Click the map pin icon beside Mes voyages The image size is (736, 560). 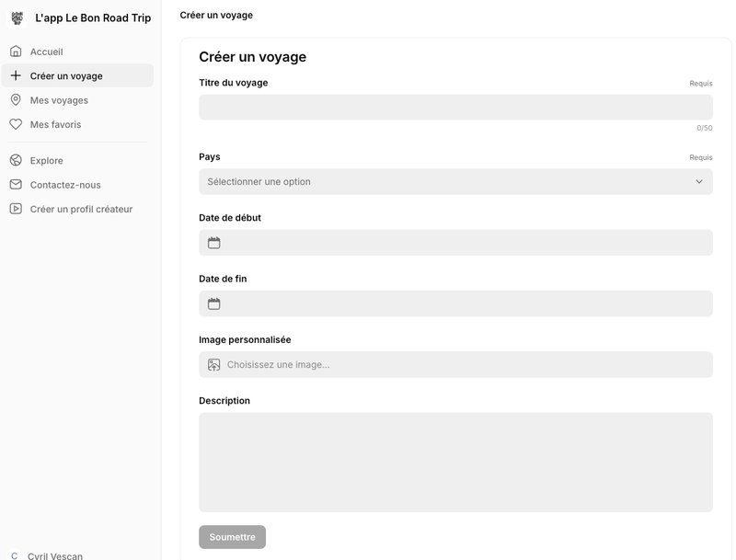(16, 100)
